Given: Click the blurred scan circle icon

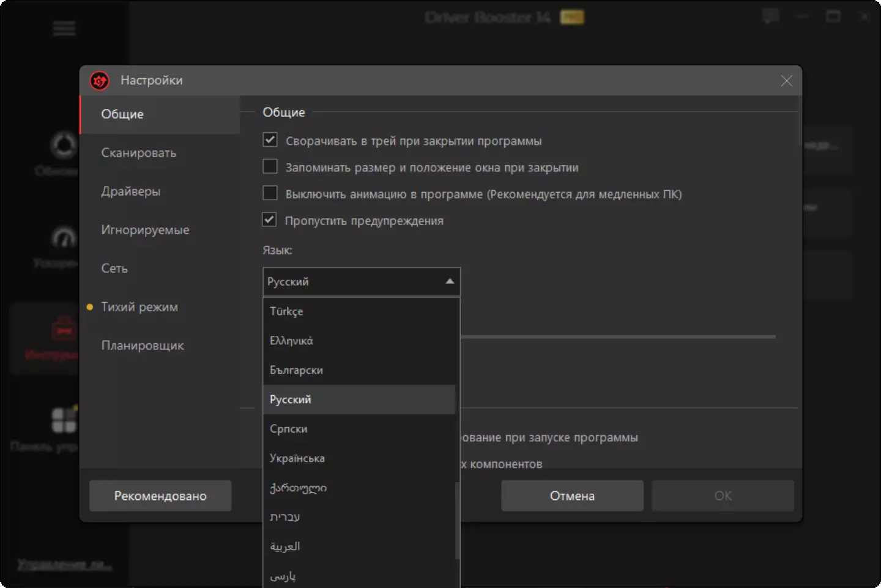Looking at the screenshot, I should click(64, 146).
